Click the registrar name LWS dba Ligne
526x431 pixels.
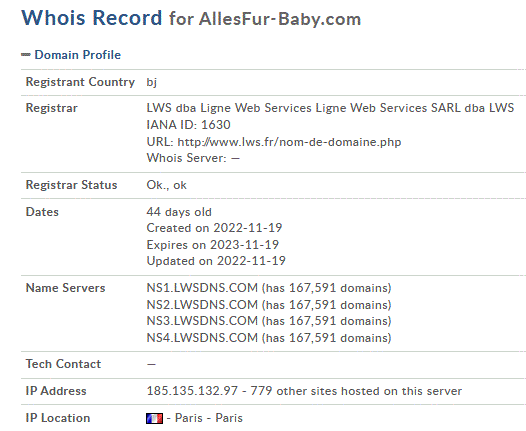330,108
